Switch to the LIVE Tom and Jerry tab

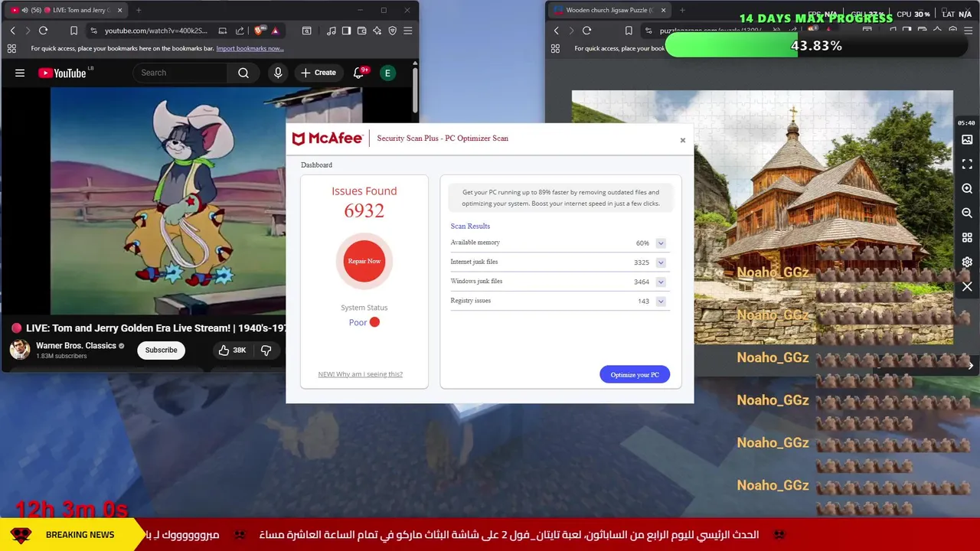(x=64, y=10)
